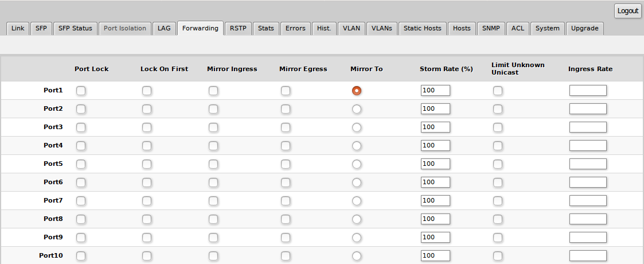Click the Ingress Rate box for Port8
This screenshot has width=644, height=264.
(587, 219)
